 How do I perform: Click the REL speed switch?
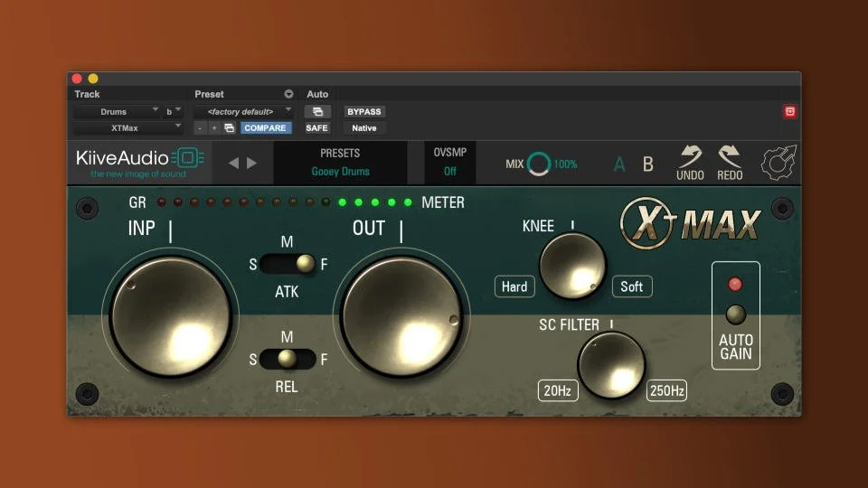[288, 359]
